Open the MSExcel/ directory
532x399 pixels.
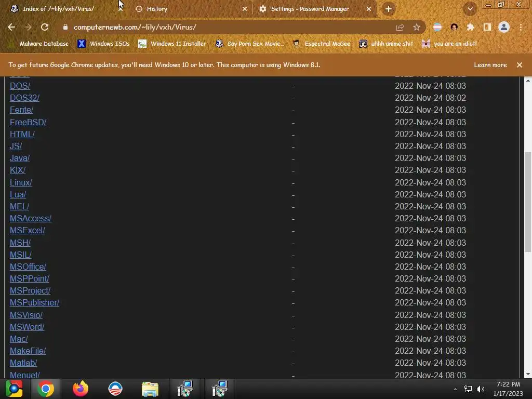pos(27,230)
